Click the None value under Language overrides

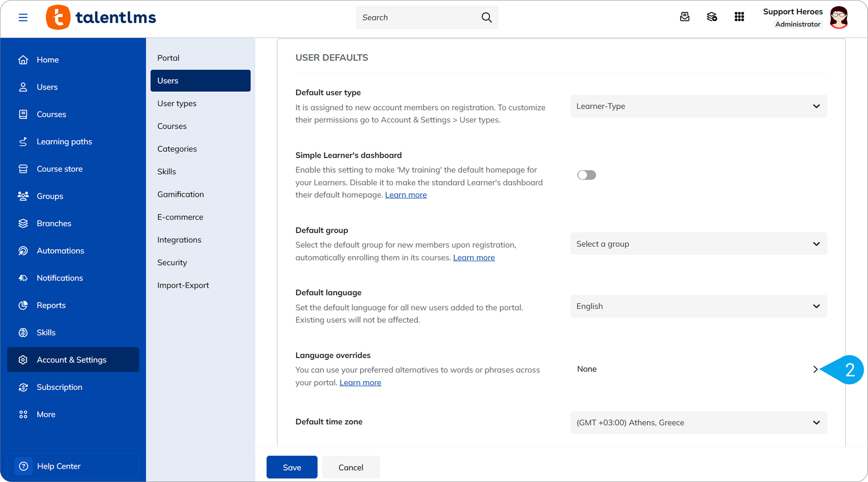point(587,369)
